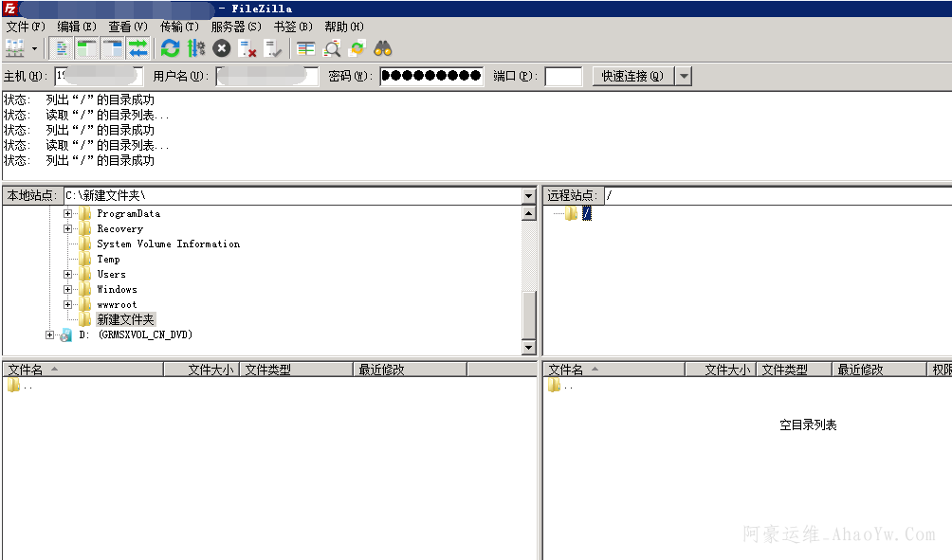Focus the 用户名 username input field

click(267, 76)
